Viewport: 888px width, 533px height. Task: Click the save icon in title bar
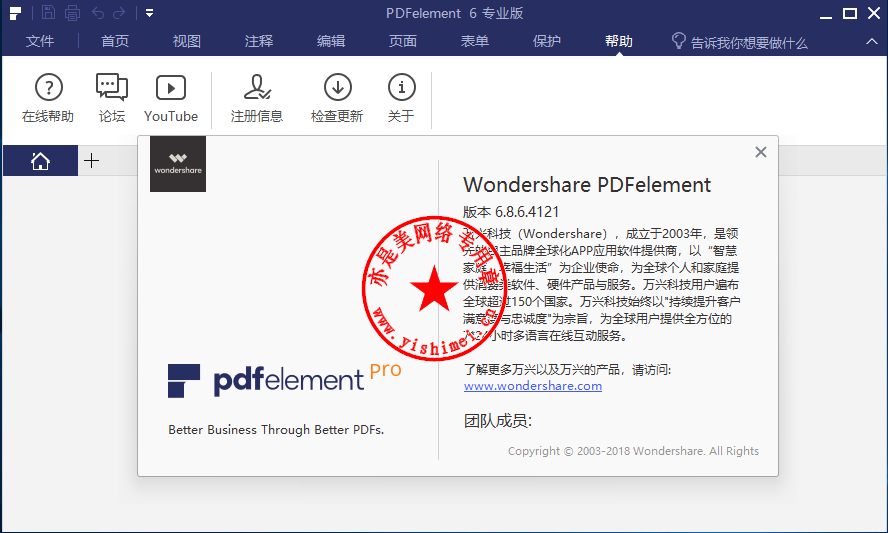(49, 12)
